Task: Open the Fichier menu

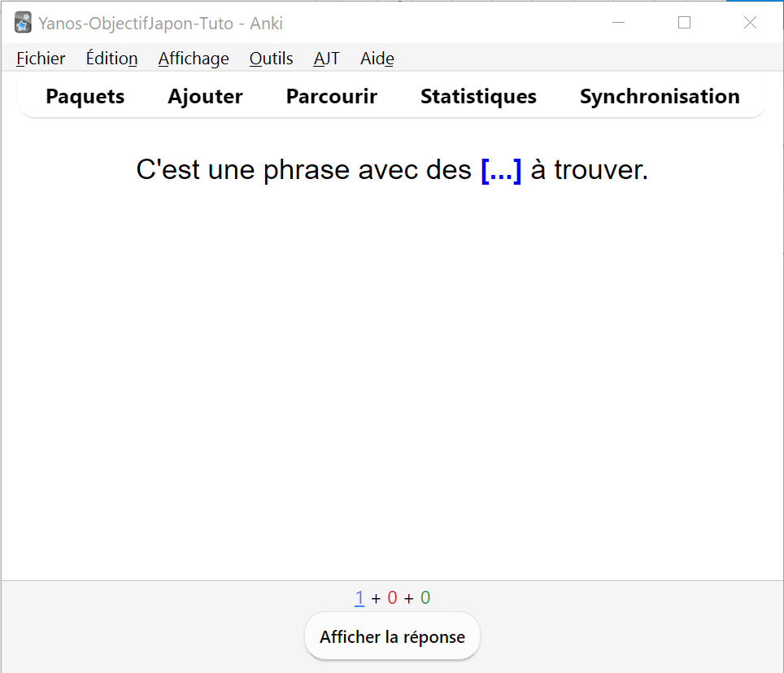Action: tap(41, 59)
